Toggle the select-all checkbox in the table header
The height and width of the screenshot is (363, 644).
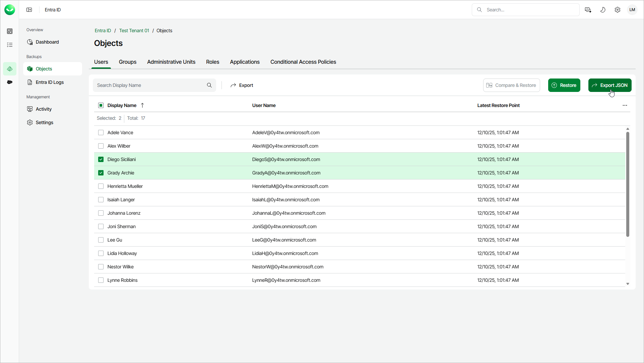click(x=101, y=105)
